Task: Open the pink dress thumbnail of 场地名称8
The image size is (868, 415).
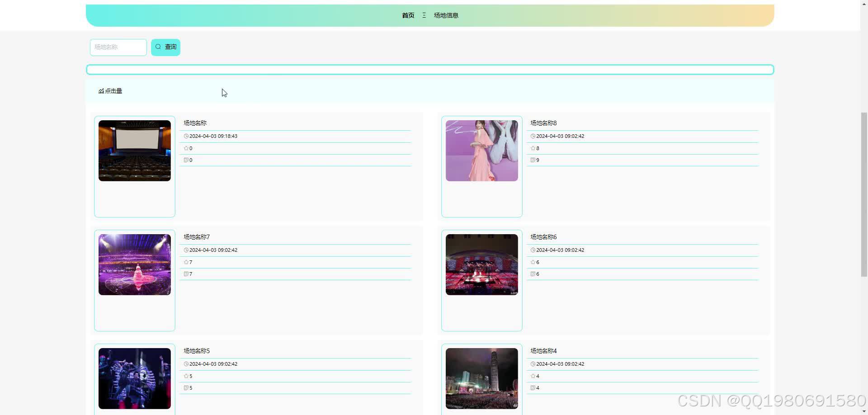Action: click(482, 151)
